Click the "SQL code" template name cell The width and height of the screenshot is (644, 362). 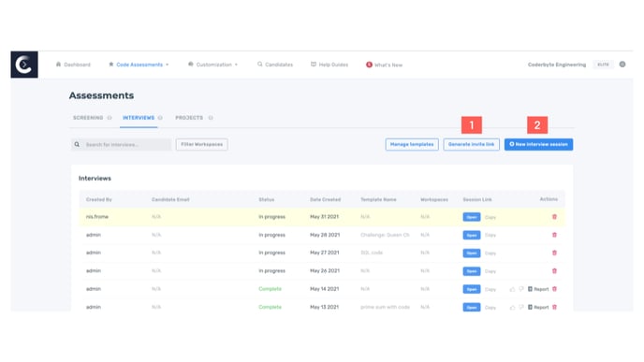coord(372,253)
